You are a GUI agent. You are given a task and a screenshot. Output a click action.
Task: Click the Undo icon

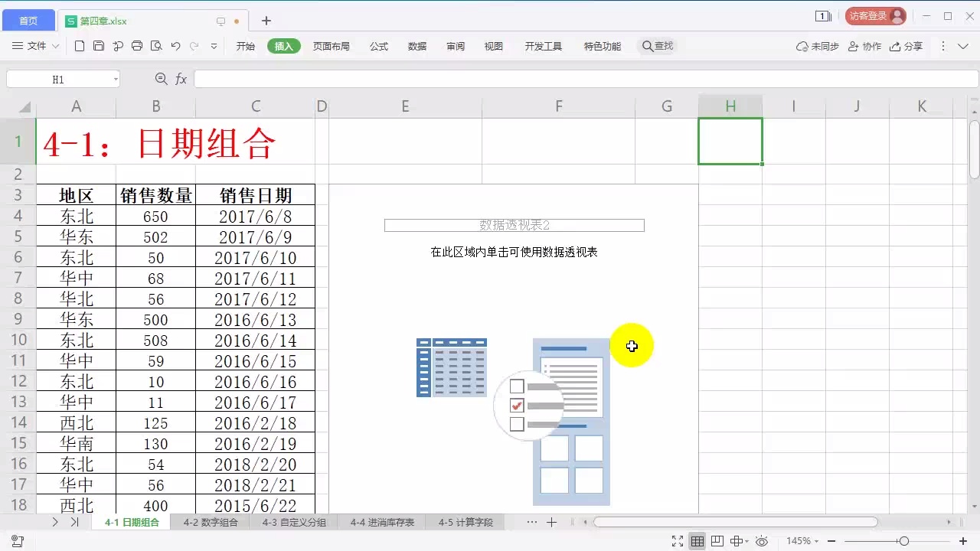[x=175, y=46]
